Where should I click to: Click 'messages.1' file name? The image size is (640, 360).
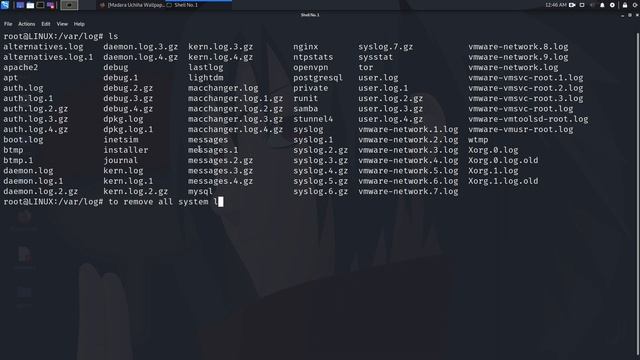click(213, 150)
